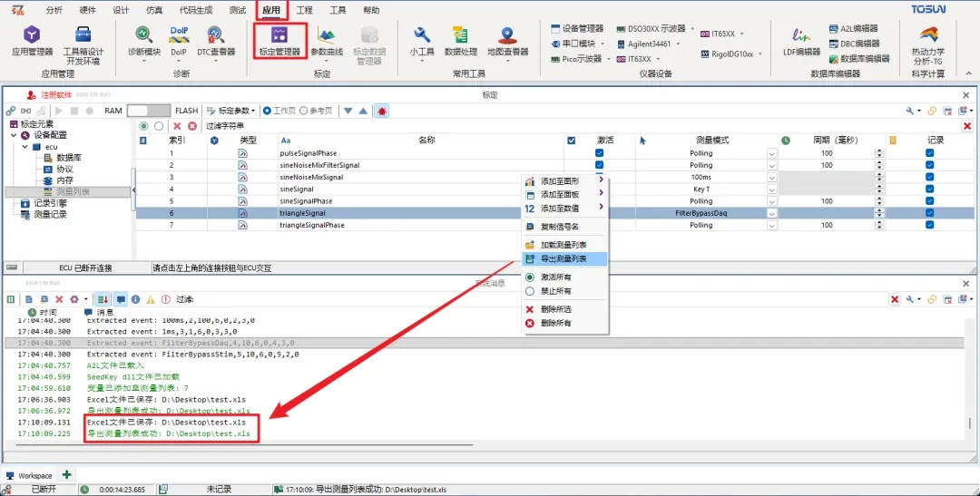
Task: Open the 热动力学分析-TG icon
Action: [928, 45]
